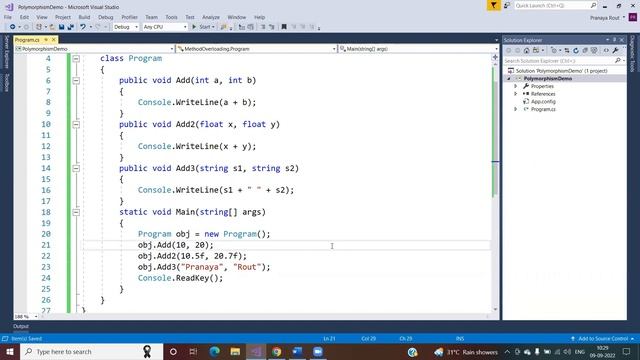Collapse the class Program outlining block

point(76,59)
